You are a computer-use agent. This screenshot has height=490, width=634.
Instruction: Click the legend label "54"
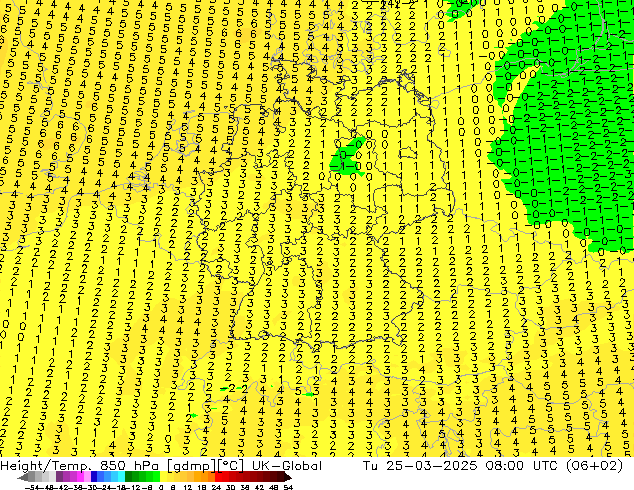click(288, 488)
